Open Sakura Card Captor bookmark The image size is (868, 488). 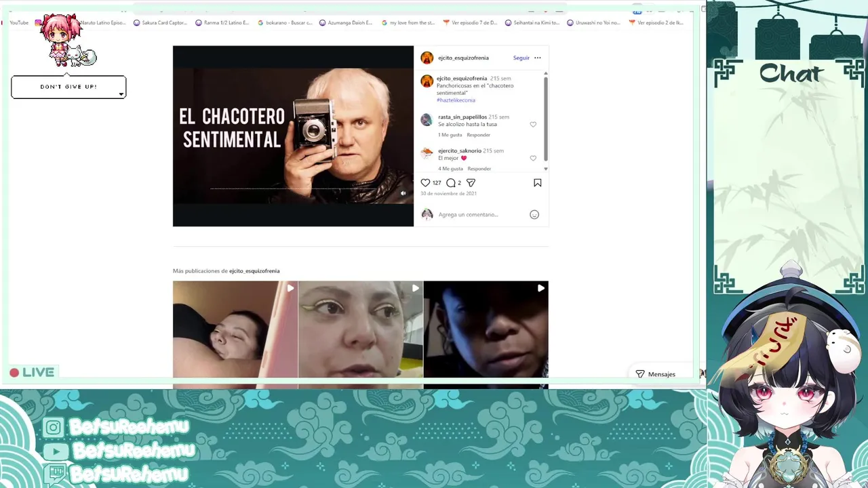(160, 22)
